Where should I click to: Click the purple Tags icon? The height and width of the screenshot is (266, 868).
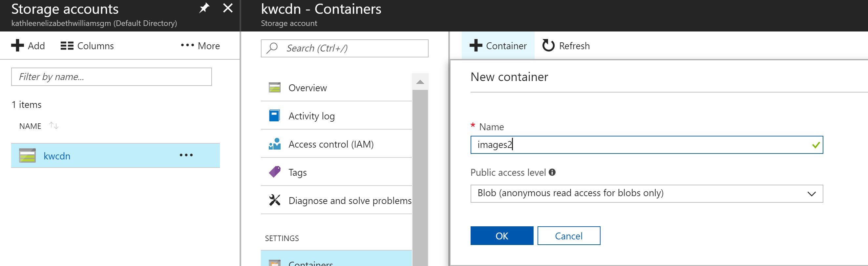pyautogui.click(x=275, y=172)
